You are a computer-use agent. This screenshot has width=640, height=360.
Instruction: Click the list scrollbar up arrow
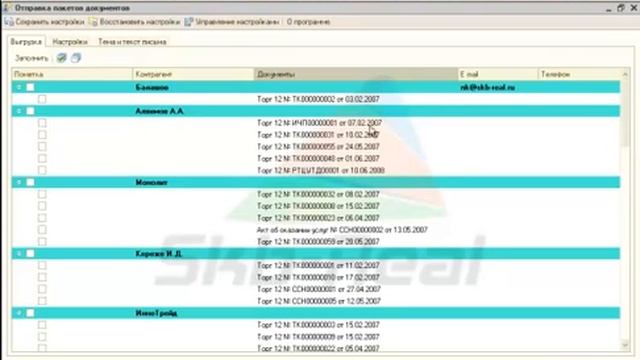[x=625, y=74]
